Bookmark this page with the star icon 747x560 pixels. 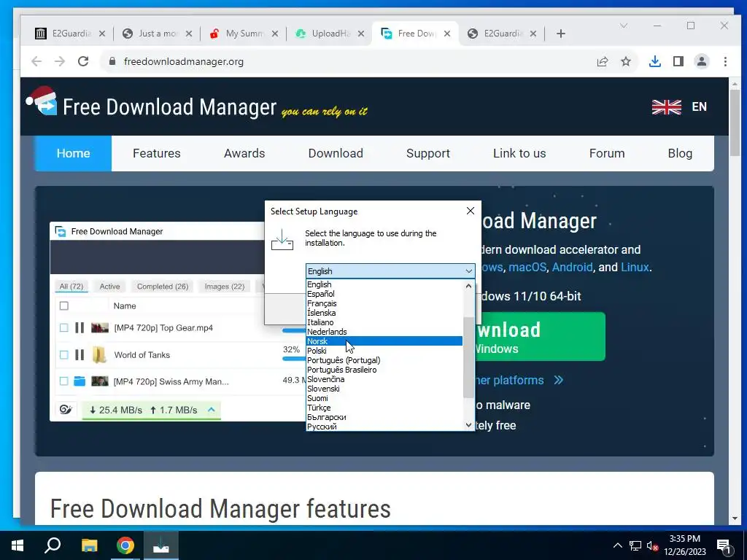pos(625,61)
